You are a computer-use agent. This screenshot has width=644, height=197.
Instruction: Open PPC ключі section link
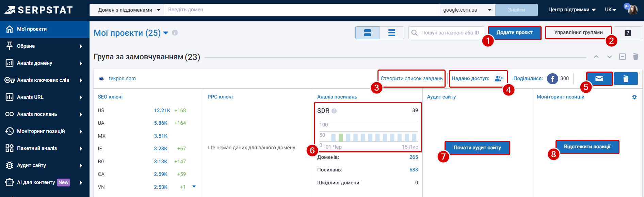point(220,97)
